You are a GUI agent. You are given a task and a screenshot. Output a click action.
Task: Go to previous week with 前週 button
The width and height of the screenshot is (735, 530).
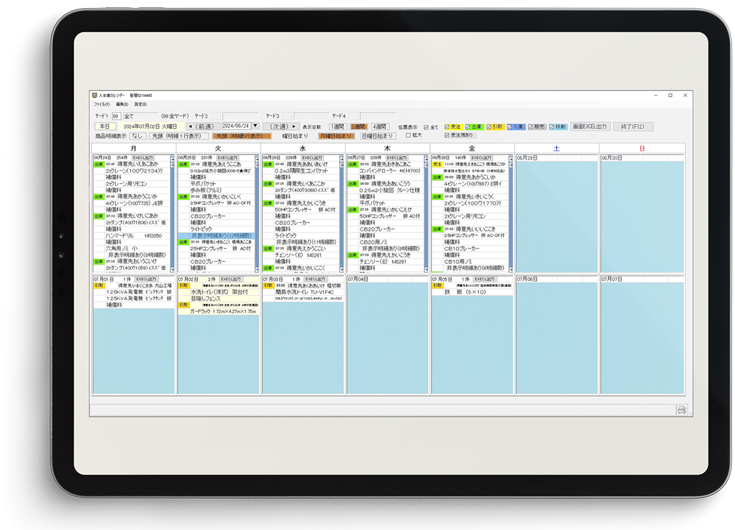203,127
